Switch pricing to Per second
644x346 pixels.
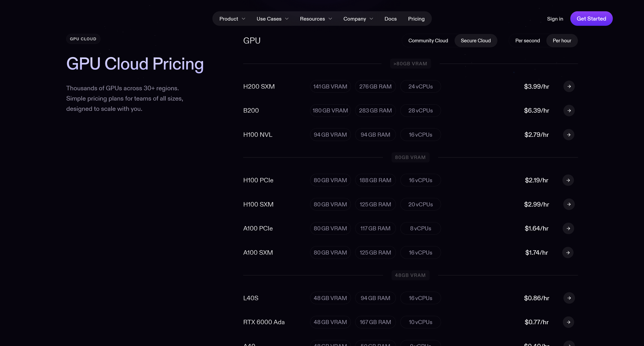527,41
